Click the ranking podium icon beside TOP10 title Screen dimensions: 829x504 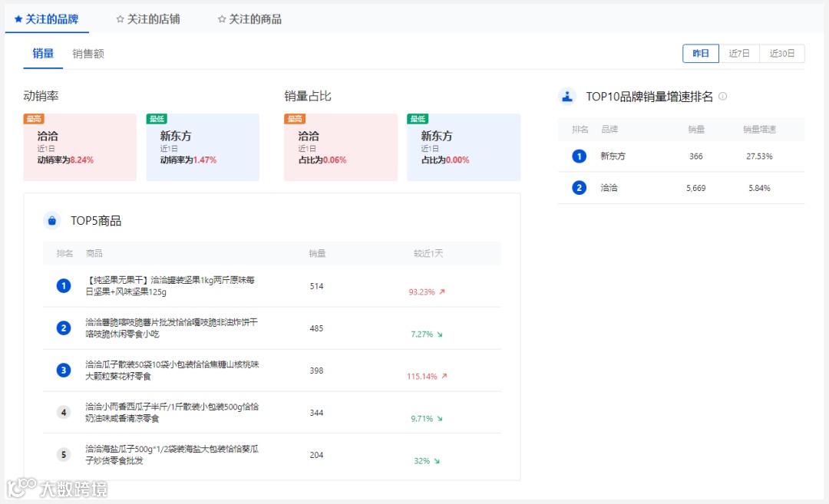pos(567,96)
